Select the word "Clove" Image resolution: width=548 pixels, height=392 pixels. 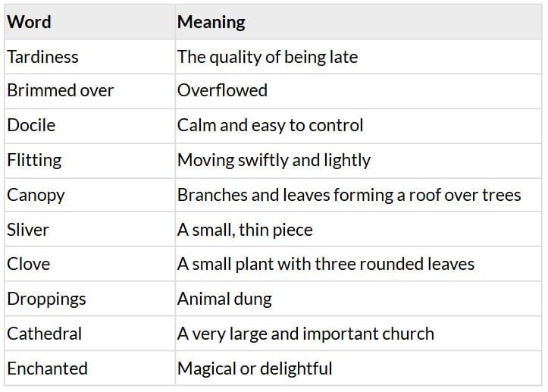click(28, 264)
